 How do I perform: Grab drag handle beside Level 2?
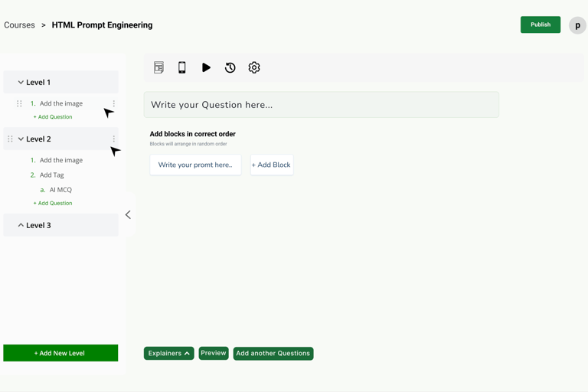tap(10, 139)
